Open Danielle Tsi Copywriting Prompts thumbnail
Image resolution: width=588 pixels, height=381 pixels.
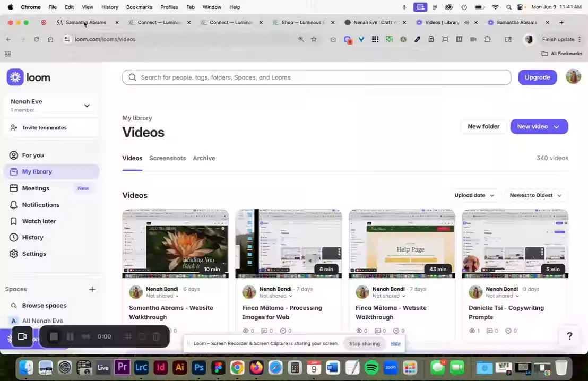pyautogui.click(x=515, y=244)
